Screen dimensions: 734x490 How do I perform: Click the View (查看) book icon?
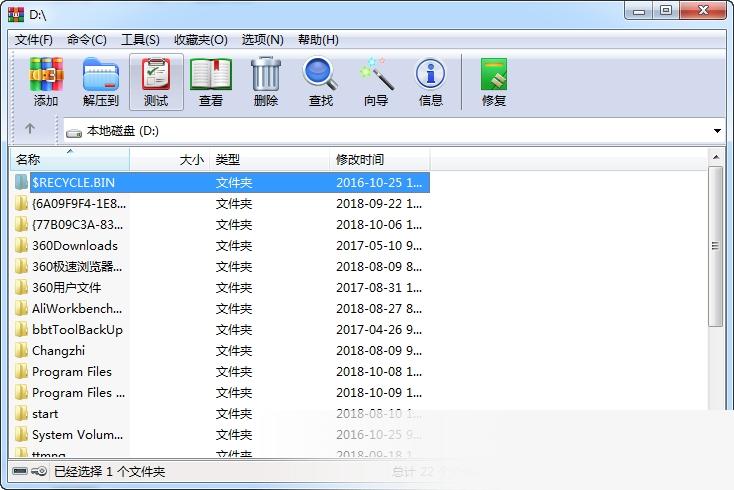point(211,74)
